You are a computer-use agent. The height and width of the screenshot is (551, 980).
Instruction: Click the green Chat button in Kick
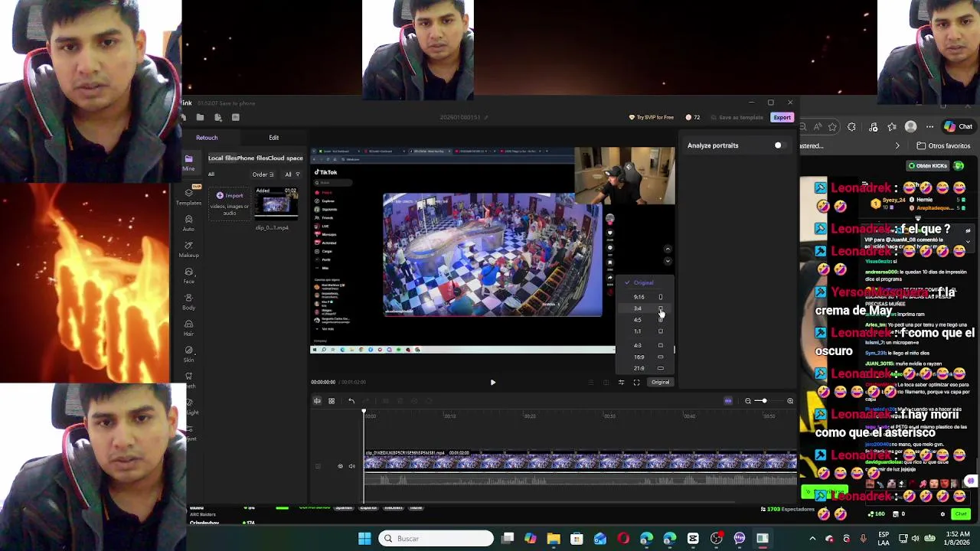(962, 514)
